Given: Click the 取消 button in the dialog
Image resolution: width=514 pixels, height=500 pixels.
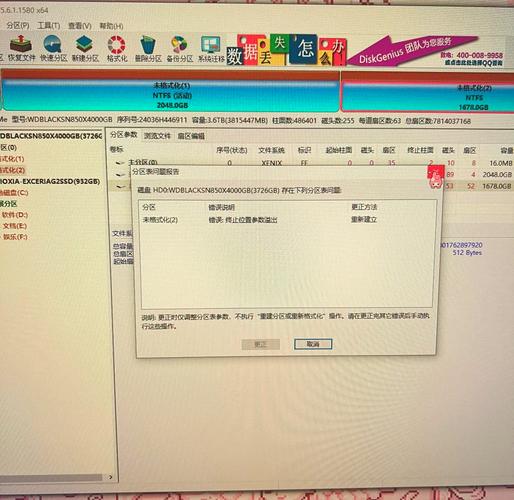Looking at the screenshot, I should coord(313,344).
